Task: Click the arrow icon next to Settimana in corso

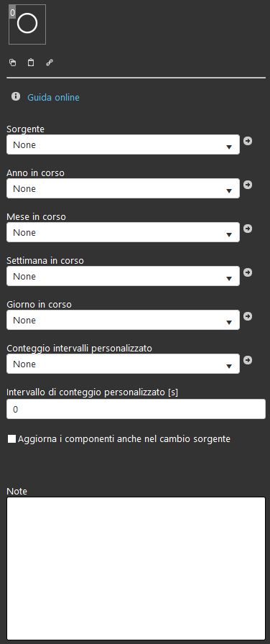Action: (248, 272)
